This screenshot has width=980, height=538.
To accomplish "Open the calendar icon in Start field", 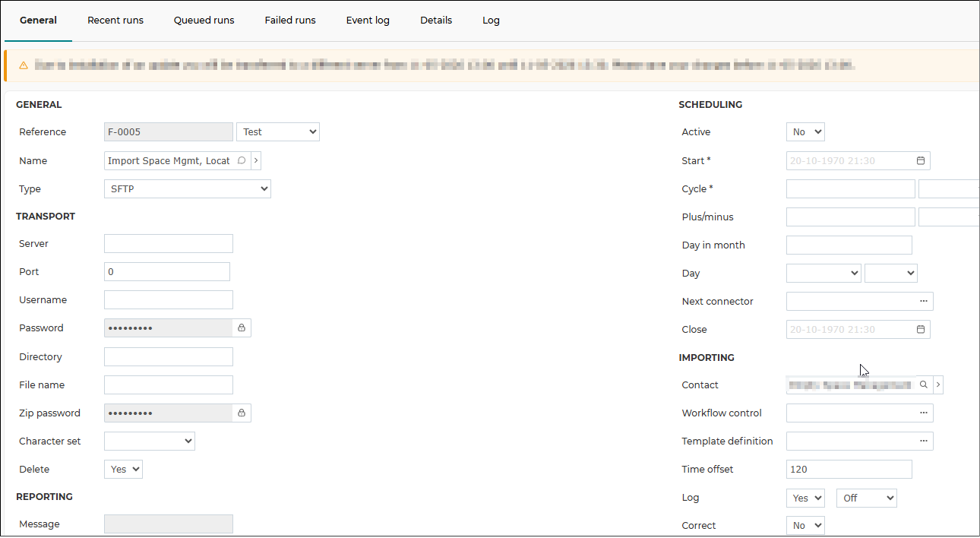I will (921, 161).
